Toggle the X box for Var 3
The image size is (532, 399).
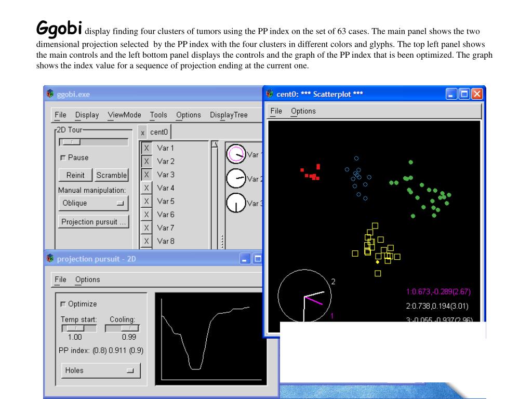146,175
